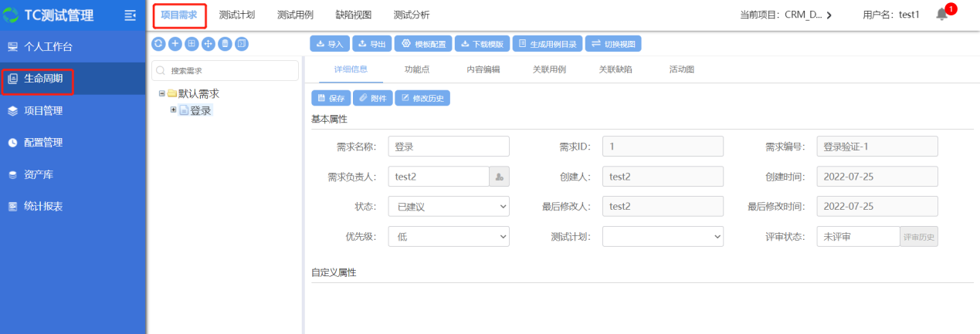The width and height of the screenshot is (980, 334).
Task: Click the plus icon to add a requirement
Action: tap(175, 44)
